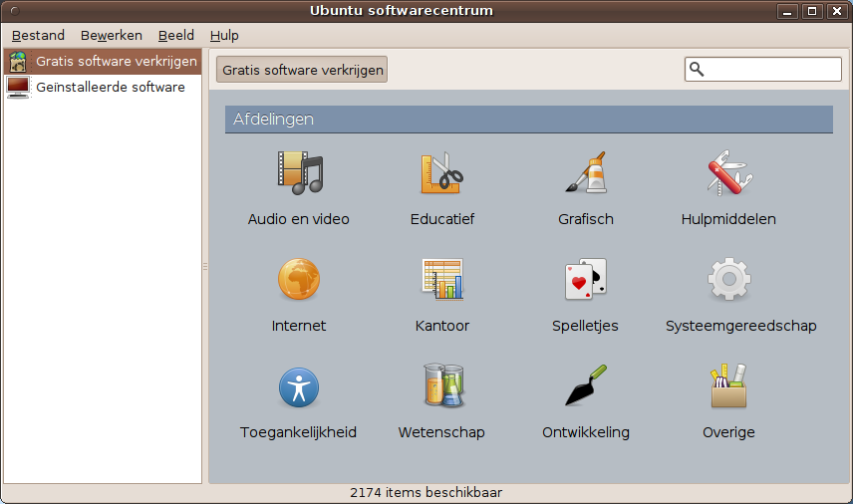This screenshot has width=853, height=504.
Task: Open the Toegankelijkheid accessibility icon
Action: pos(299,387)
